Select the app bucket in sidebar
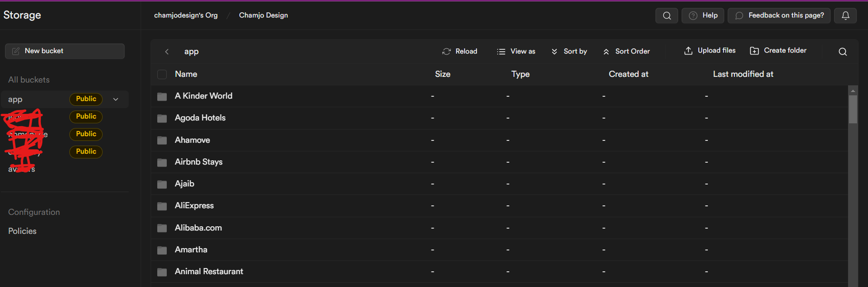868x287 pixels. coord(65,99)
